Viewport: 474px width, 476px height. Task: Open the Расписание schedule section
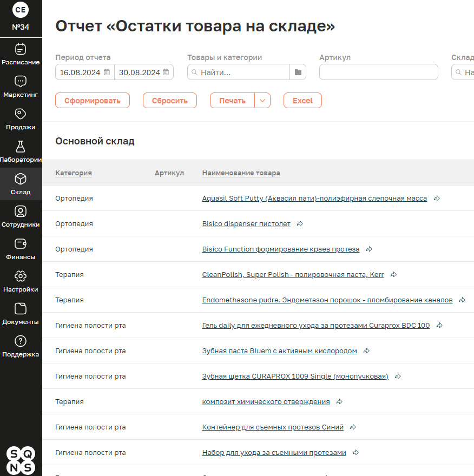coord(21,54)
